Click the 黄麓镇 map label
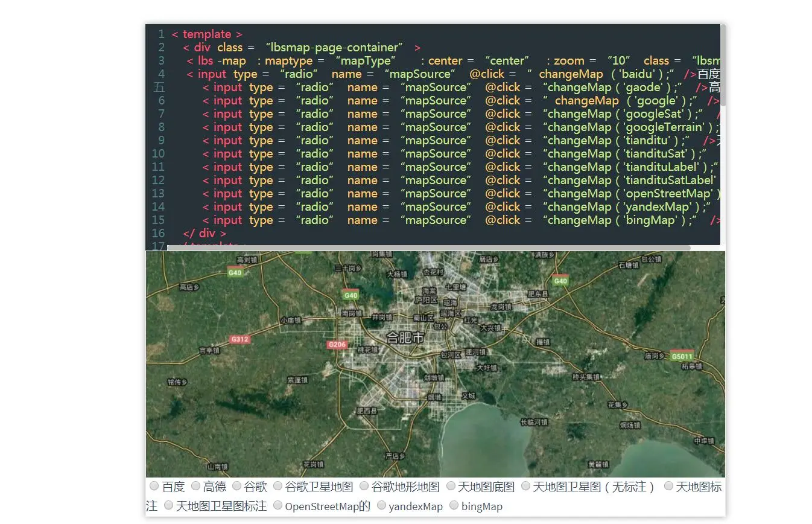This screenshot has width=812, height=524. (598, 465)
